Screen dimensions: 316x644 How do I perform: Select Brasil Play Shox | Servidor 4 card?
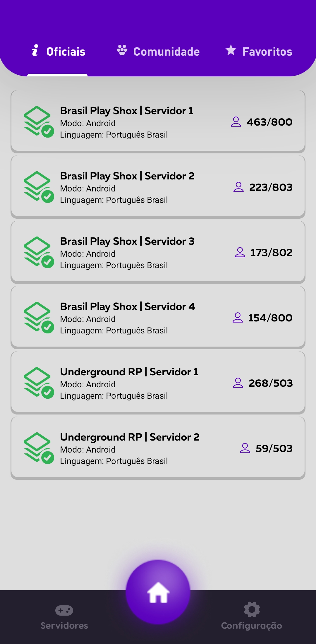click(x=158, y=317)
